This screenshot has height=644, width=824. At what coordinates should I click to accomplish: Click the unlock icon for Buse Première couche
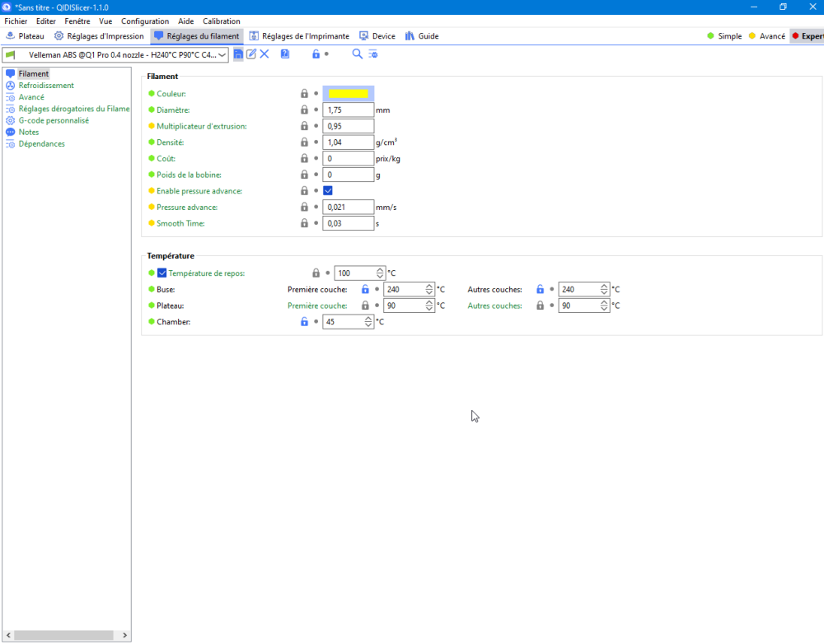pos(365,289)
